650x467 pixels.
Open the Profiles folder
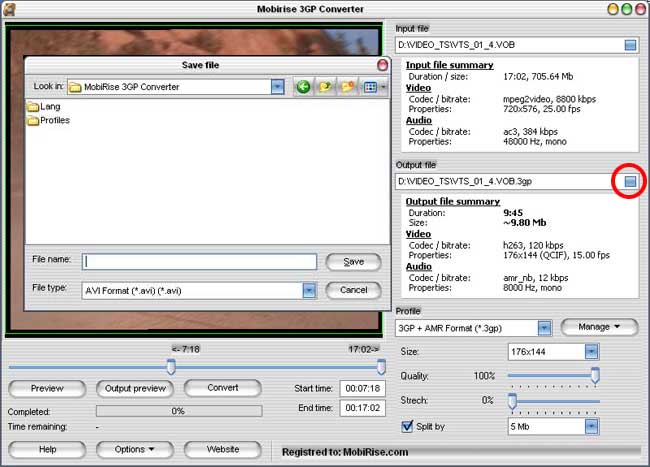pos(49,121)
